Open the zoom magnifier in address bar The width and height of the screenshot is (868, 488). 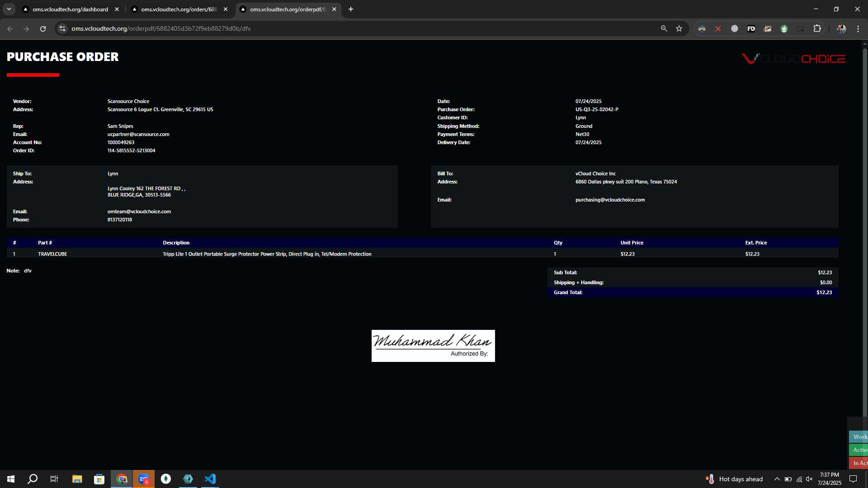(664, 28)
